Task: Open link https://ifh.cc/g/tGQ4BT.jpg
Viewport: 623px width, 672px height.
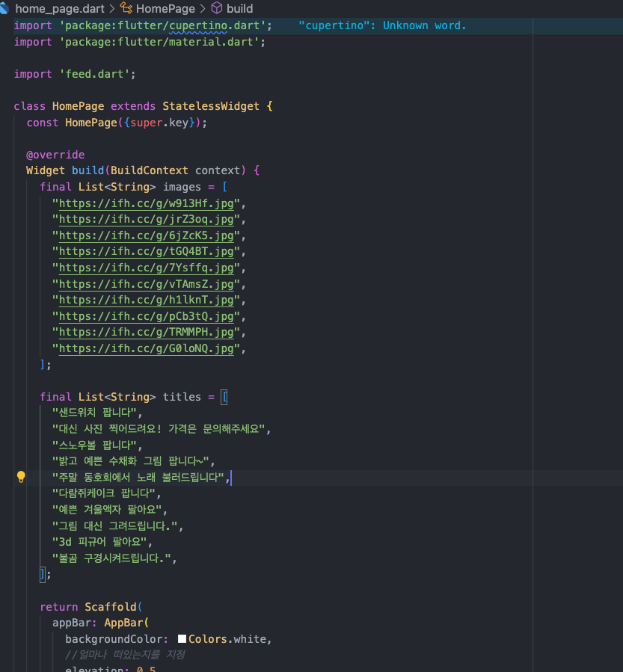Action: coord(146,252)
